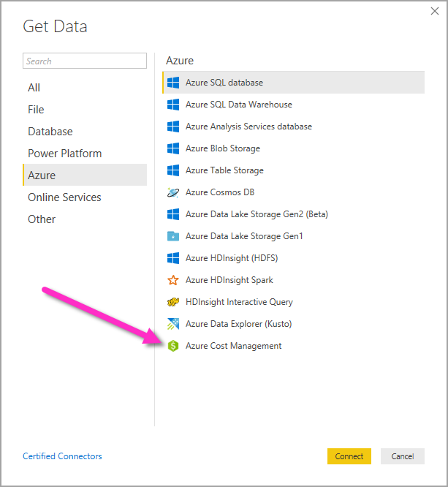Open the Online Services category

pyautogui.click(x=85, y=197)
